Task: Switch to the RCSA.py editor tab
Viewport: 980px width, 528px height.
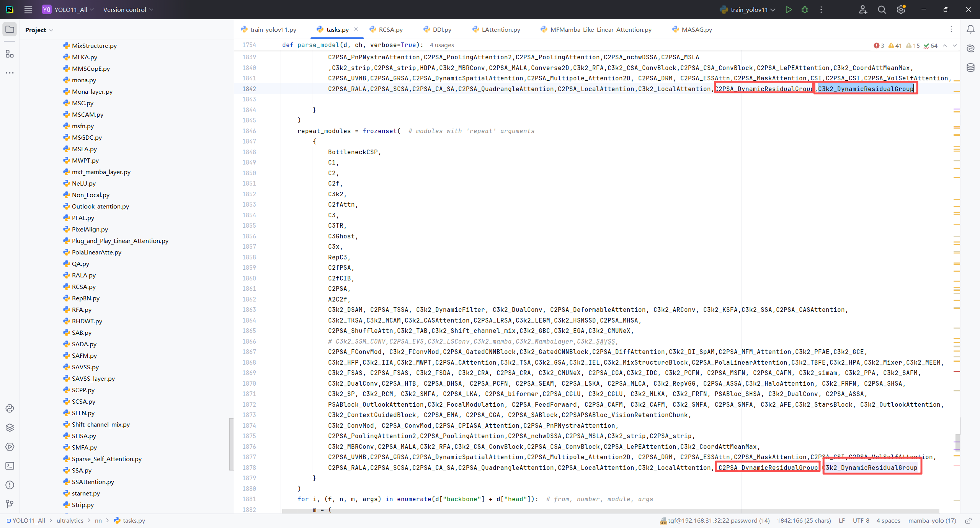Action: 390,29
